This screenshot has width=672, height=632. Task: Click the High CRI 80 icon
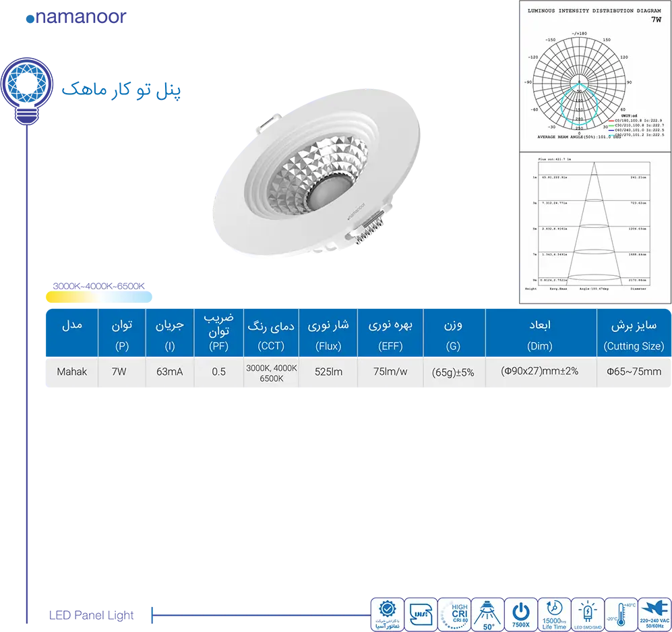click(454, 614)
